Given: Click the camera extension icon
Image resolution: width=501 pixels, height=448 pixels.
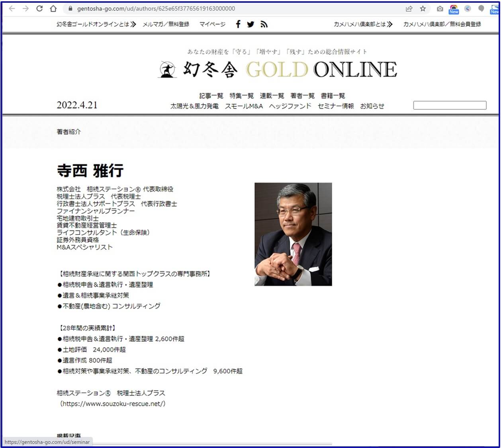Looking at the screenshot, I should pyautogui.click(x=440, y=8).
